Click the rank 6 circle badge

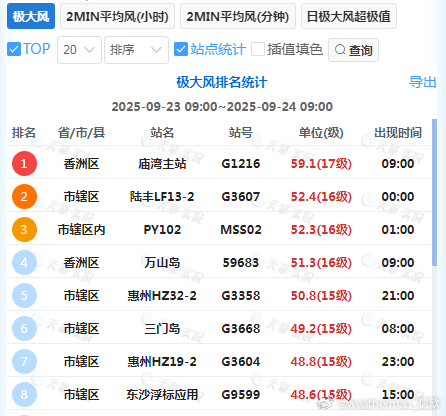(24, 328)
